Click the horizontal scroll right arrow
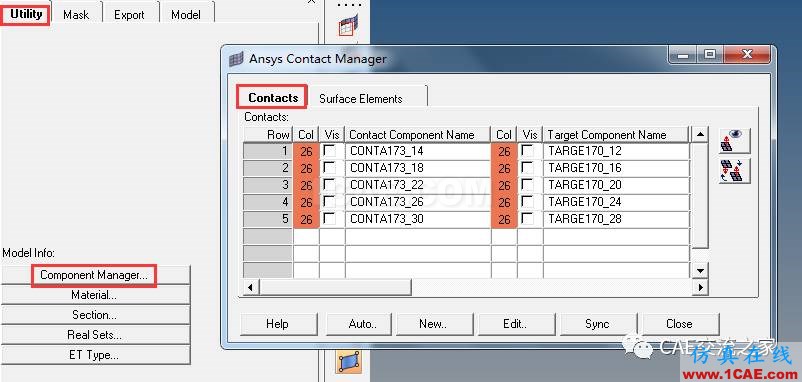This screenshot has width=802, height=382. tap(700, 287)
